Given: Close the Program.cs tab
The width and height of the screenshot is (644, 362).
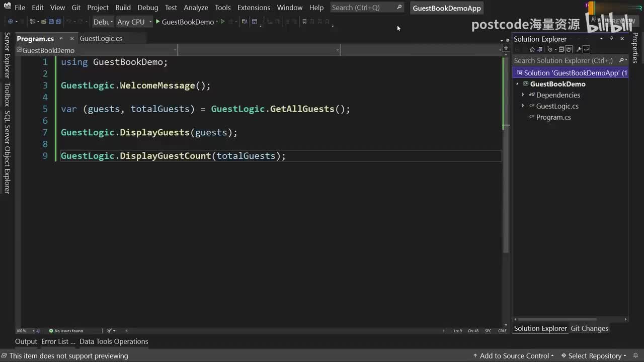Looking at the screenshot, I should click(72, 38).
